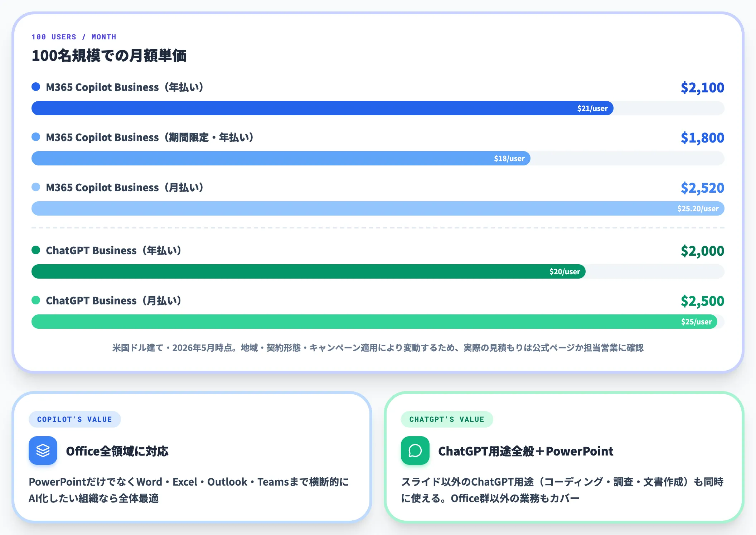The height and width of the screenshot is (535, 756).
Task: Click the $2,500 total price
Action: coord(702,301)
